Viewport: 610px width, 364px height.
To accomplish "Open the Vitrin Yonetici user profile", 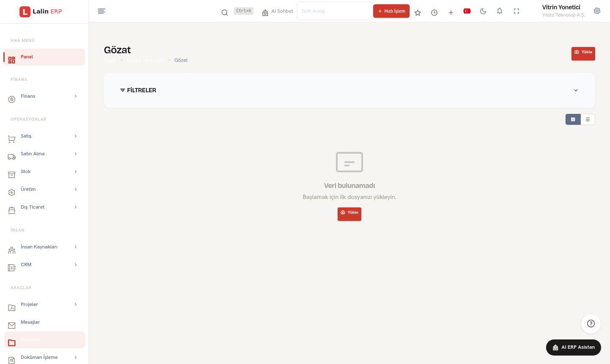I will tap(563, 11).
